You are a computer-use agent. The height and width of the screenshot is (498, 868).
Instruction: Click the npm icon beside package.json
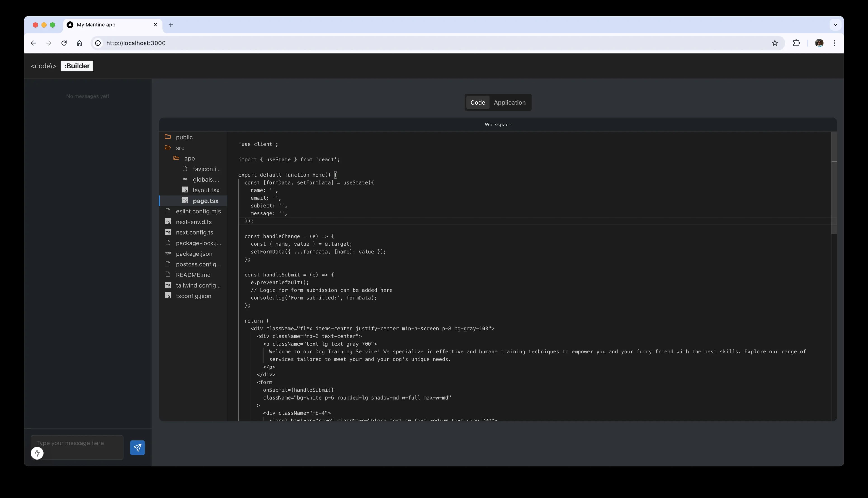(168, 253)
